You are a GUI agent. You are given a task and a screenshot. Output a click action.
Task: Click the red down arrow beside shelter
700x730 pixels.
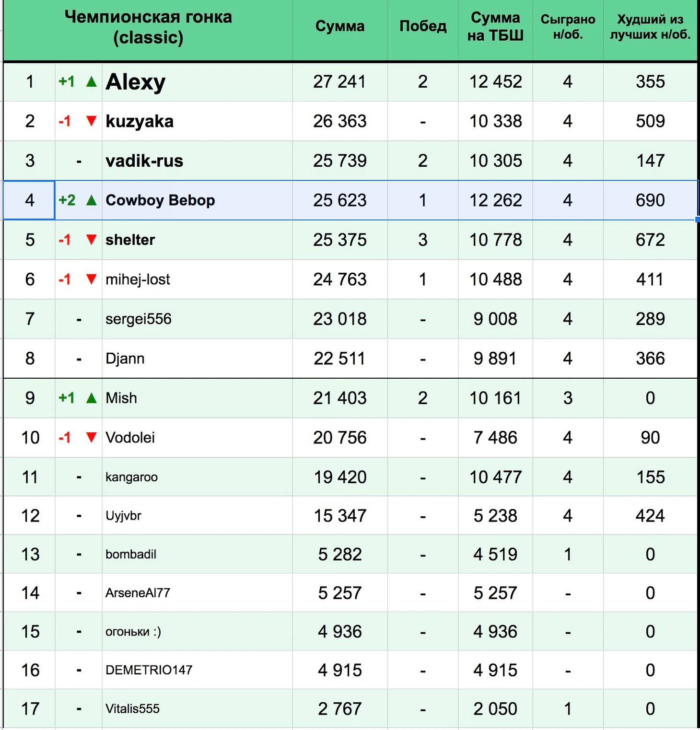coord(91,240)
